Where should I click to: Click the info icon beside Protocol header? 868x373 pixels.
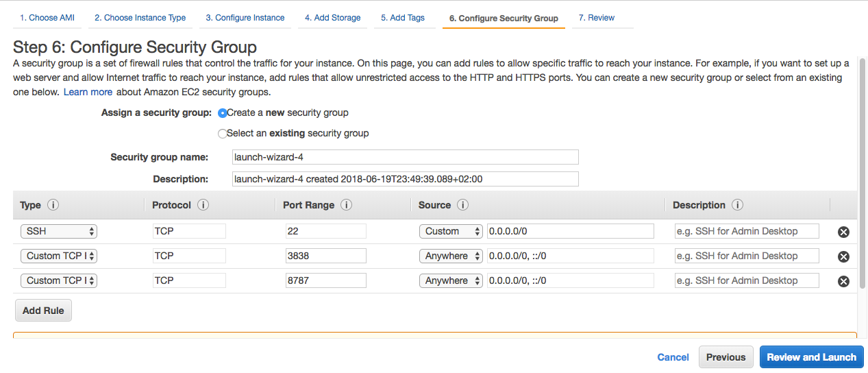(x=203, y=205)
